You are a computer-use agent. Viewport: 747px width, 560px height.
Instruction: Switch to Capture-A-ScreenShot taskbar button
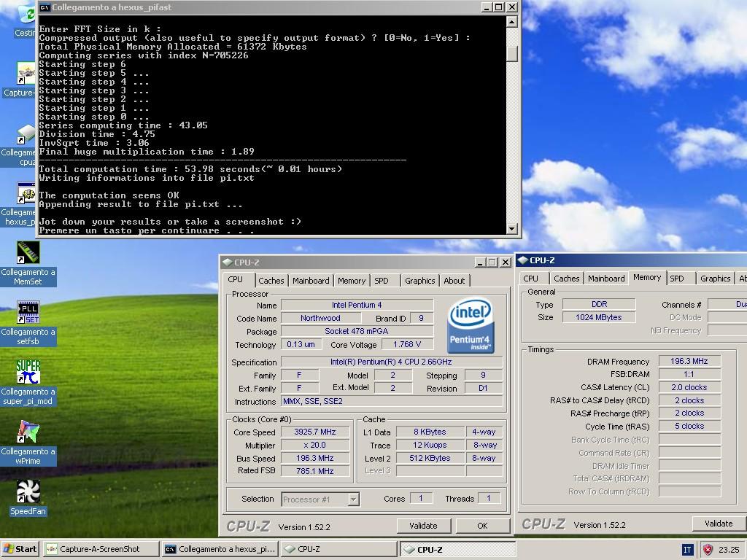coord(101,549)
